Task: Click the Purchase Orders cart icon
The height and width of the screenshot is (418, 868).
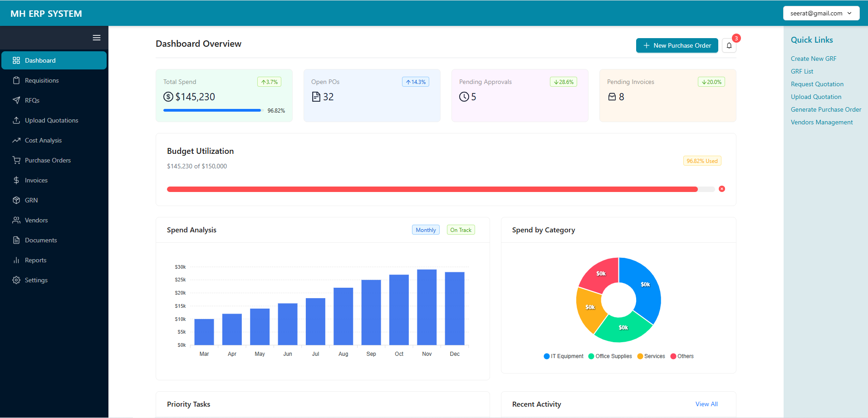Action: 16,160
